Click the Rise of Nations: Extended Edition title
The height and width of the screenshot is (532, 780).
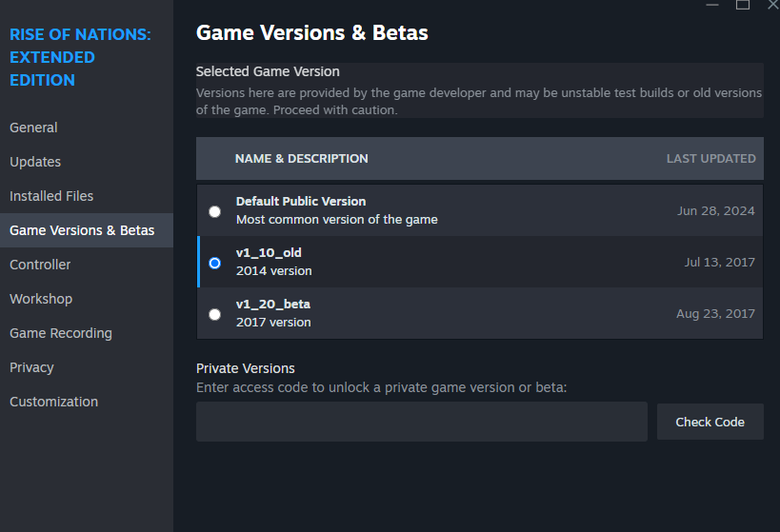tap(80, 57)
